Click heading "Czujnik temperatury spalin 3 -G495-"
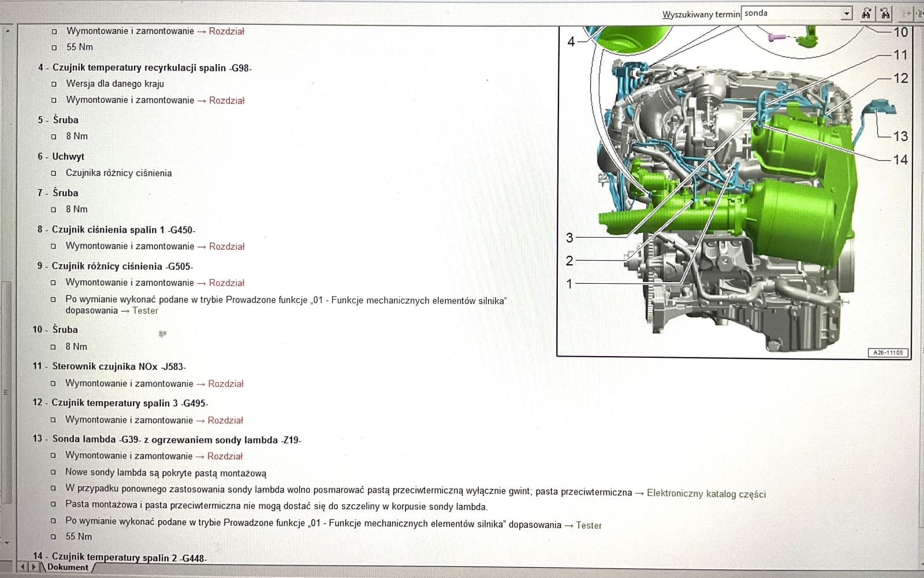Screen dimensions: 924x578 click(x=130, y=403)
